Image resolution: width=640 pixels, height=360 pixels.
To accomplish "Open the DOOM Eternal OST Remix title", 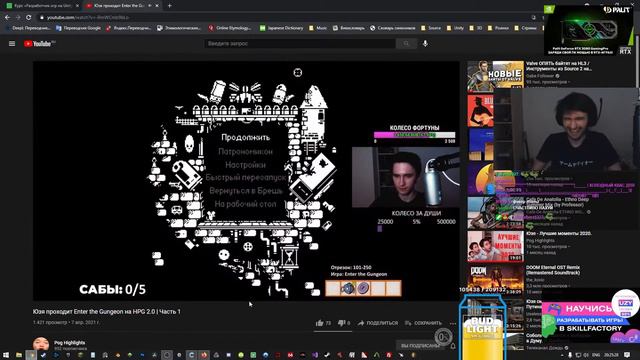I will [553, 270].
